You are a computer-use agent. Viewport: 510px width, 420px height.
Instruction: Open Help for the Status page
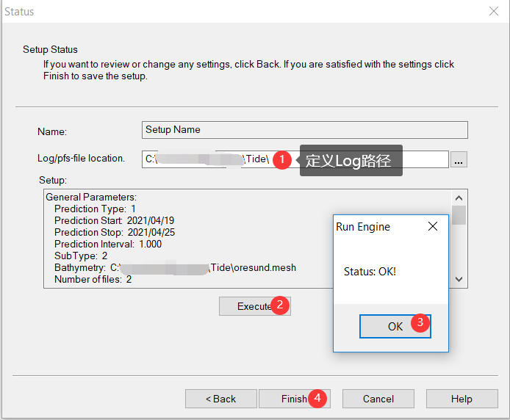[461, 399]
